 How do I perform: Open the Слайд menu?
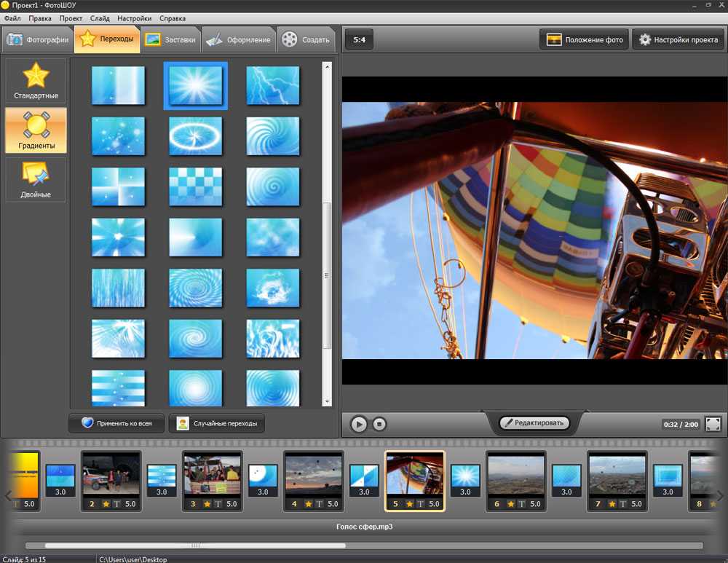[x=100, y=19]
